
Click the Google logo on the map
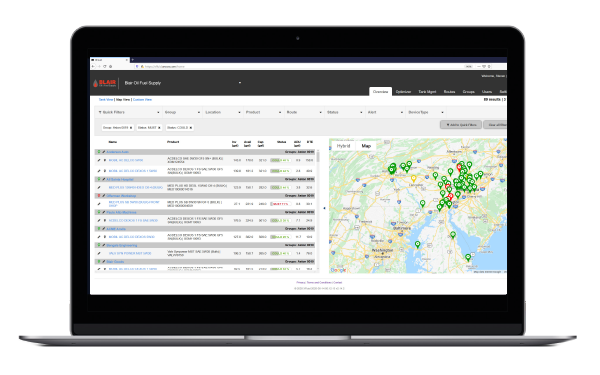[x=338, y=270]
